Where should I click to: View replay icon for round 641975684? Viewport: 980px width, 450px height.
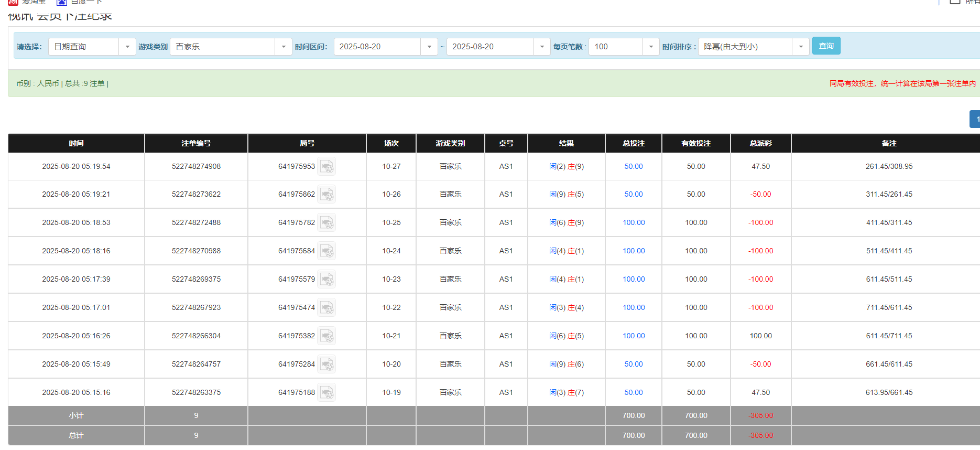coord(326,251)
